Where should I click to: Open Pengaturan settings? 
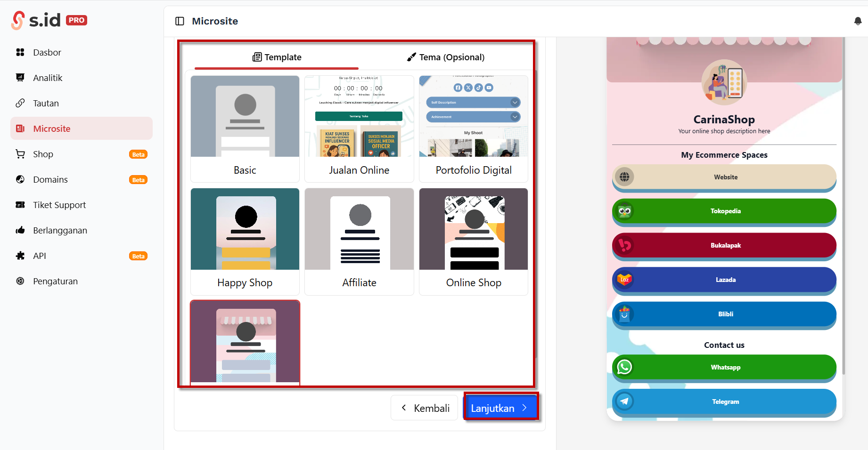[x=55, y=281]
